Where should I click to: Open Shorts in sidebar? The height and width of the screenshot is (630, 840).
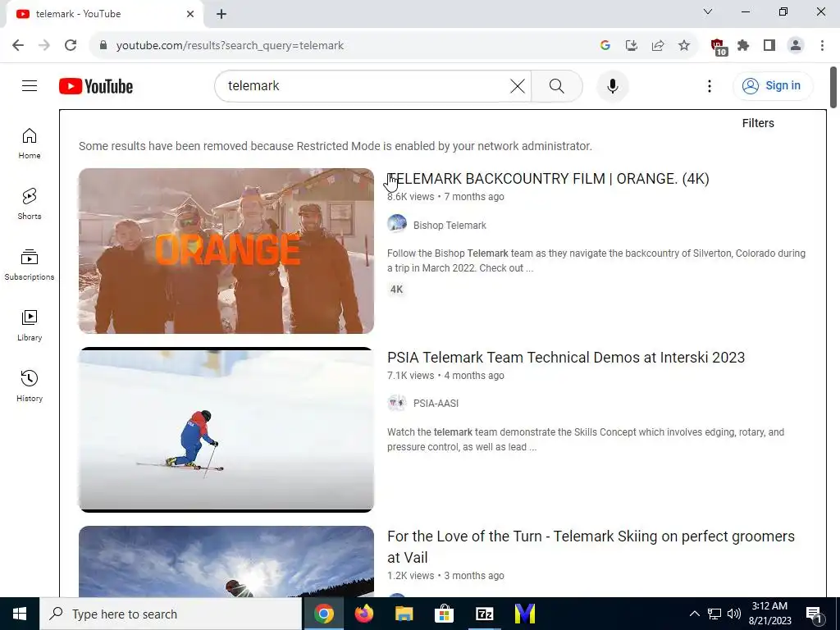(x=30, y=204)
